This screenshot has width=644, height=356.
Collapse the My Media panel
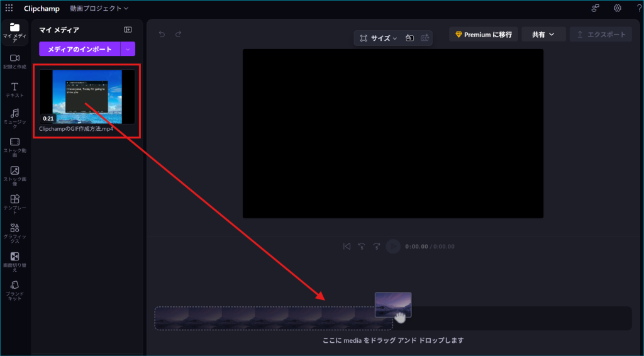point(128,30)
